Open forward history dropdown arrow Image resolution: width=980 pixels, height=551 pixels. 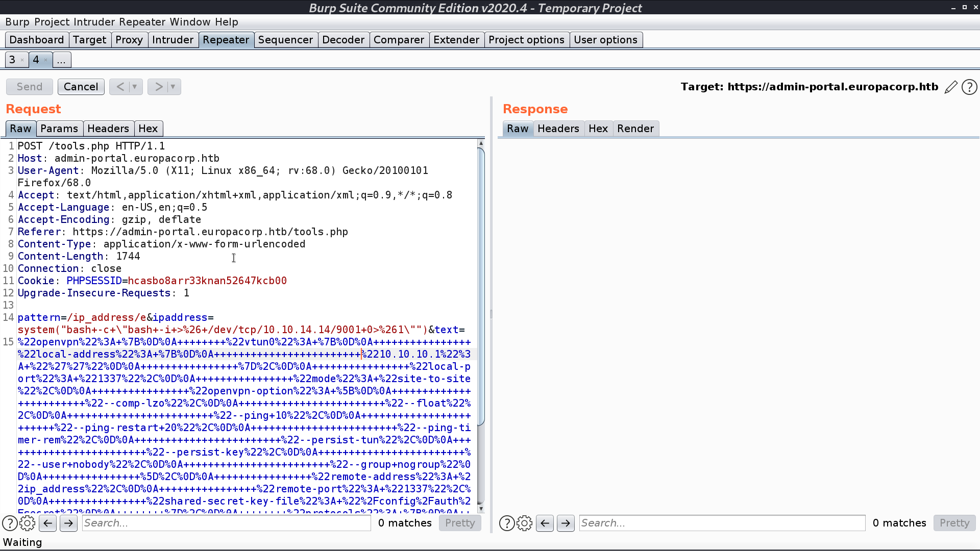173,87
